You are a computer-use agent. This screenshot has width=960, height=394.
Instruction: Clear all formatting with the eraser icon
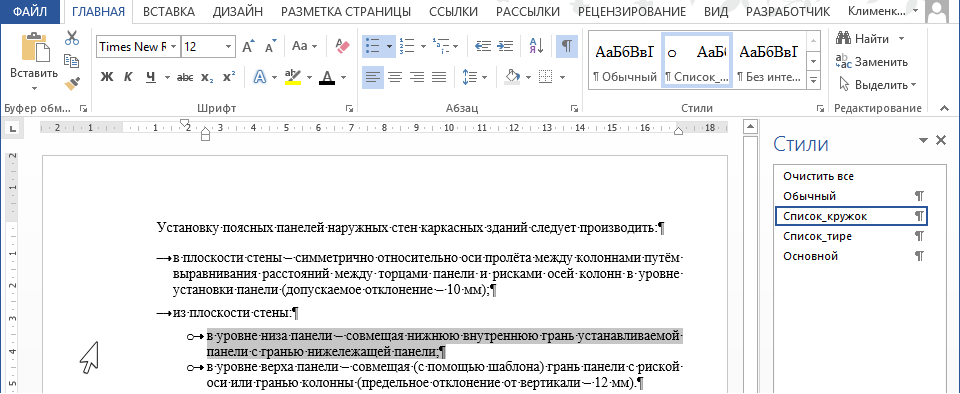pos(342,46)
